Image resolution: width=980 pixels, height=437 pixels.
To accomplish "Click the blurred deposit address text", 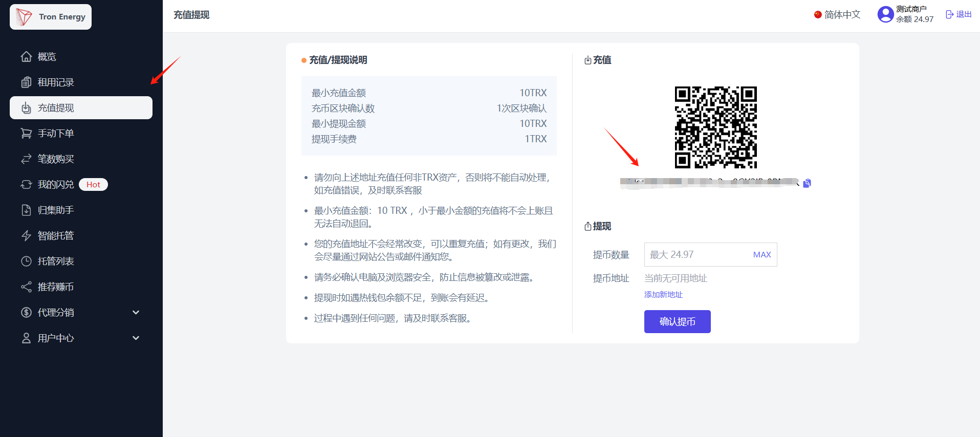I will coord(709,183).
